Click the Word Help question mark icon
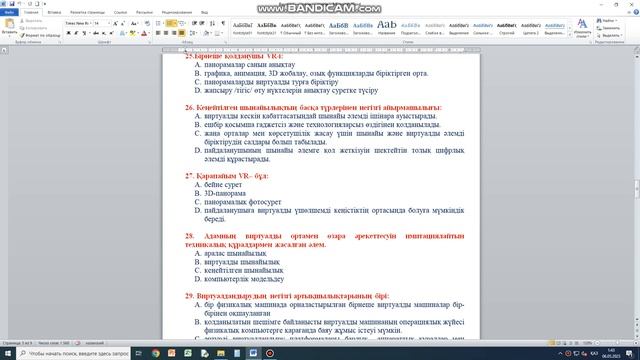 636,12
